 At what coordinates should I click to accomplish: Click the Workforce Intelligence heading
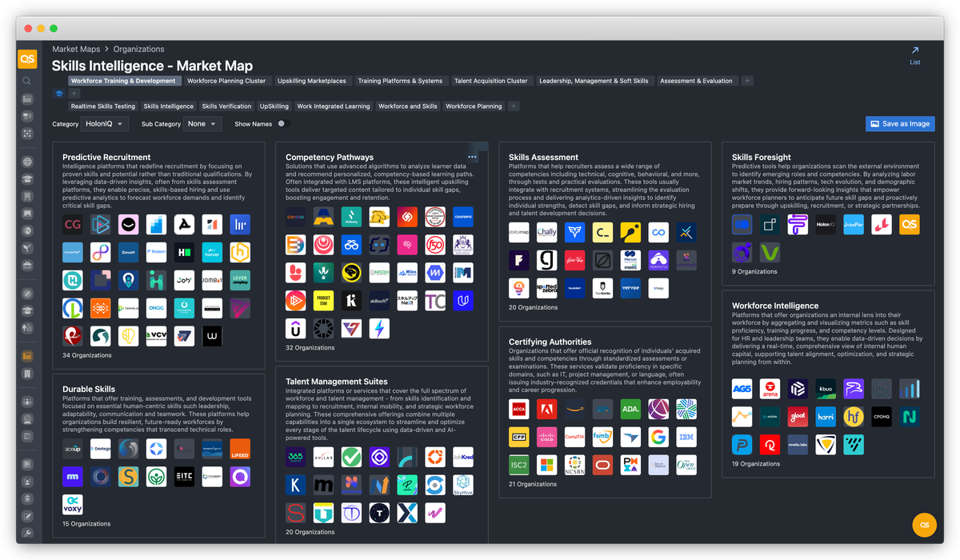pos(775,306)
